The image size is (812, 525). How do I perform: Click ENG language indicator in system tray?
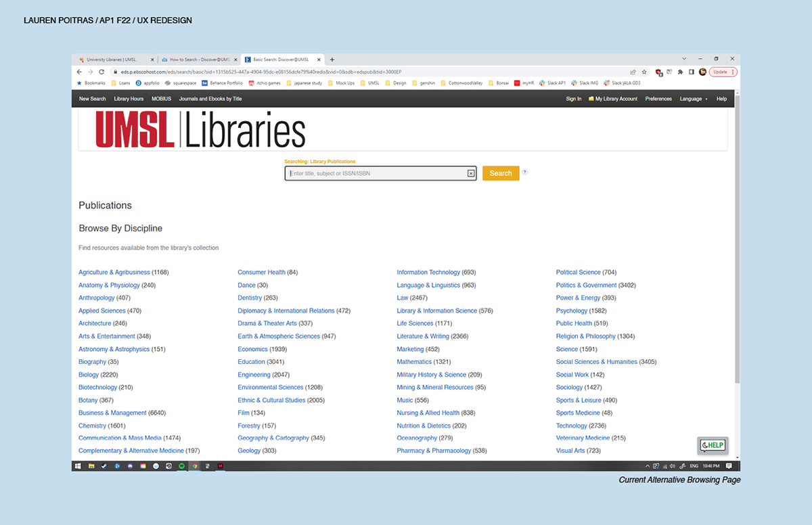point(694,466)
